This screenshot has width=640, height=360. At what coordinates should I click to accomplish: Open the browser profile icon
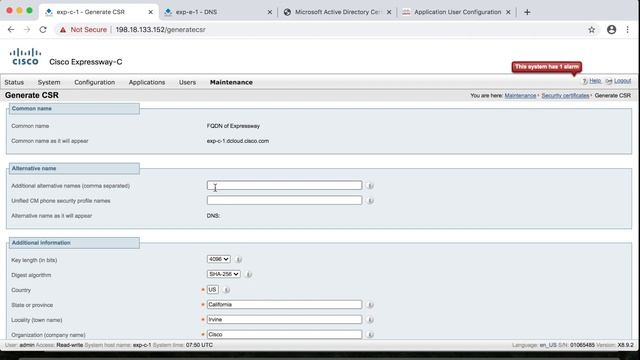(611, 29)
